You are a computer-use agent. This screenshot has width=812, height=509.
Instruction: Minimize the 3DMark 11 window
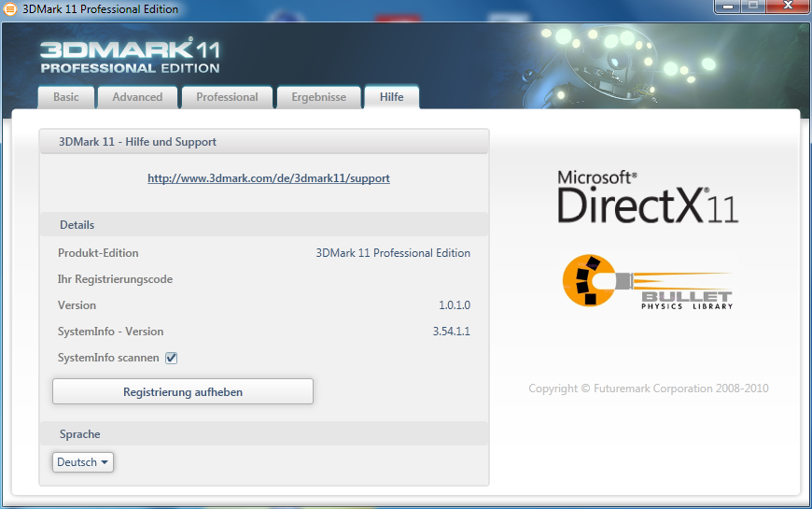(x=728, y=7)
